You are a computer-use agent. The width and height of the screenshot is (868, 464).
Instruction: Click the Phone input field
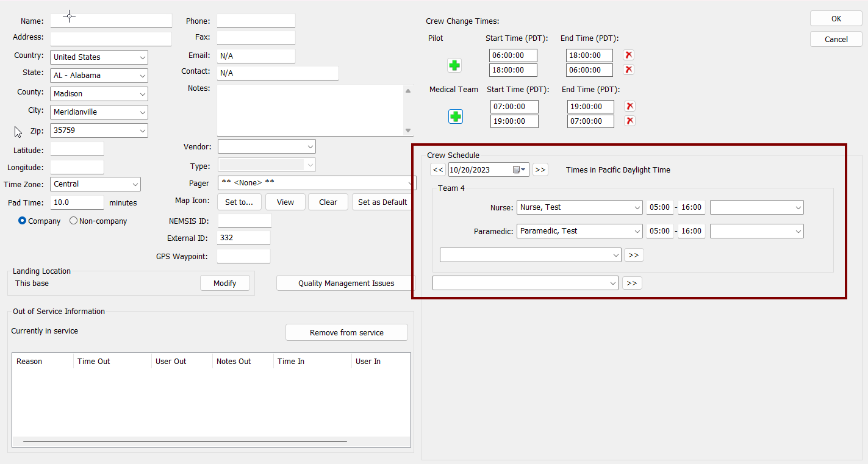click(x=256, y=21)
